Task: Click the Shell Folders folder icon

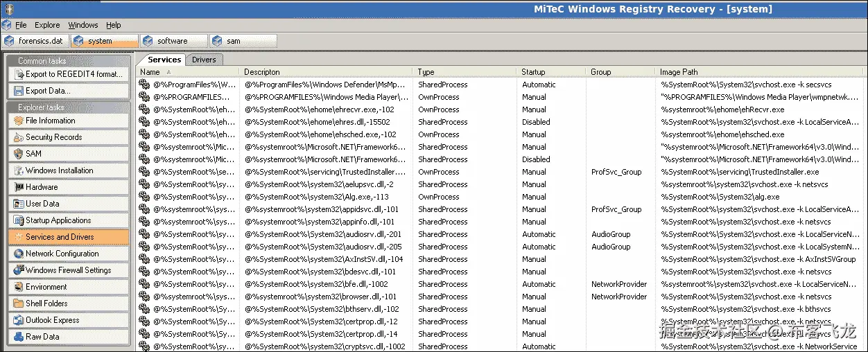Action: coord(18,303)
